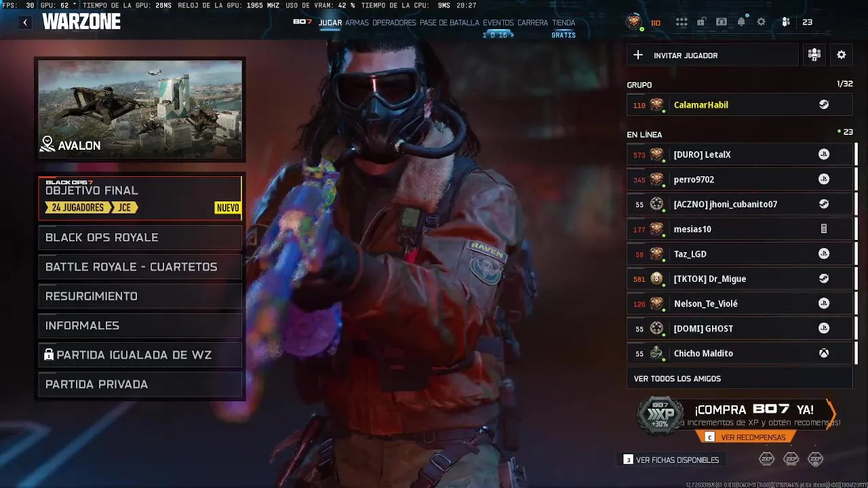Select Objetivo Final game mode
Image resolution: width=868 pixels, height=488 pixels.
(x=140, y=199)
